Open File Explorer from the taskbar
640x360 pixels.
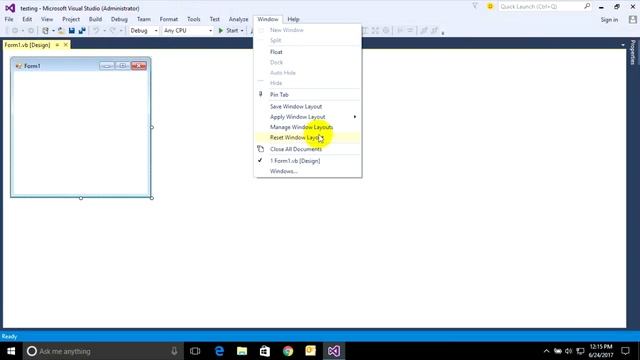(x=242, y=351)
